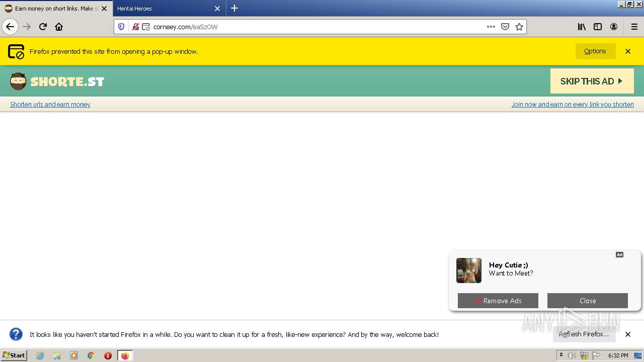
Task: Open network status tray icon
Action: (x=584, y=355)
